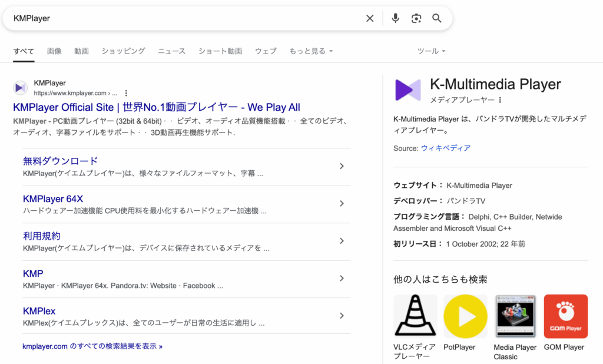603x364 pixels.
Task: Click the KMPlayer favicon in the first result
Action: tap(21, 88)
